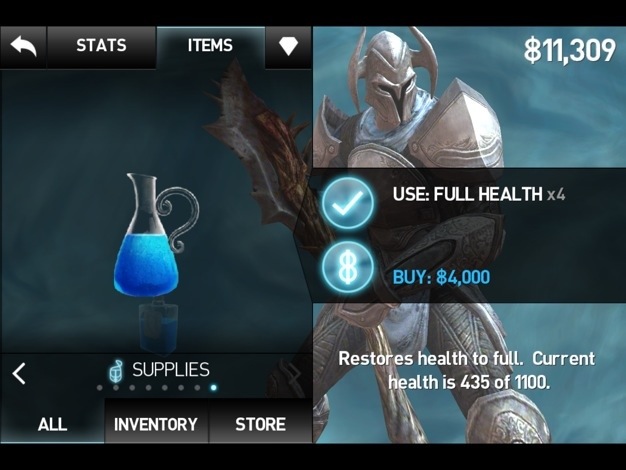The image size is (626, 470).
Task: Tap the SUPPLIES category title
Action: pos(171,370)
